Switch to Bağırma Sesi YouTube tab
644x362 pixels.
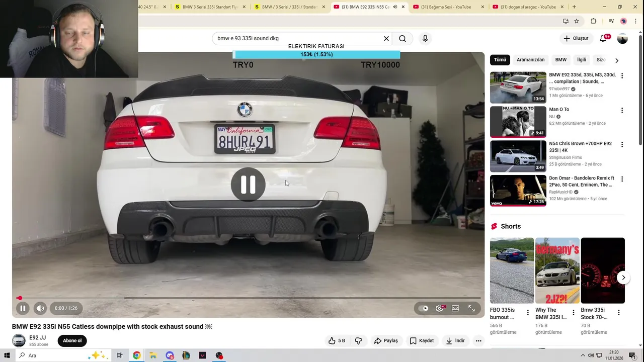(x=449, y=7)
